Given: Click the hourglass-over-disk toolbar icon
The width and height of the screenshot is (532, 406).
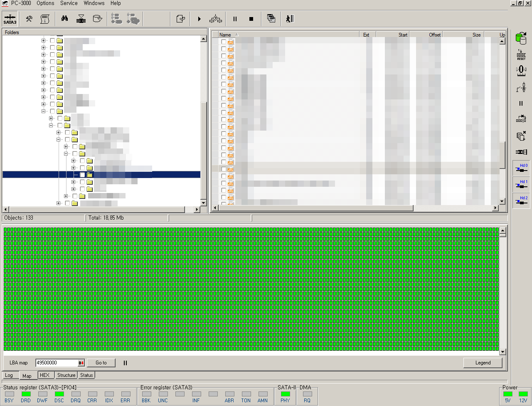Looking at the screenshot, I should pyautogui.click(x=81, y=19).
